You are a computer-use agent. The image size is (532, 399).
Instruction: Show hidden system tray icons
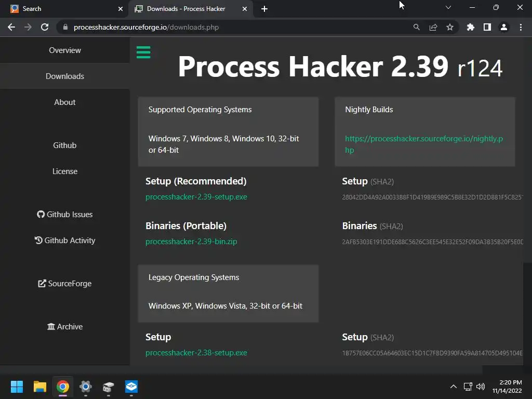[x=453, y=387]
